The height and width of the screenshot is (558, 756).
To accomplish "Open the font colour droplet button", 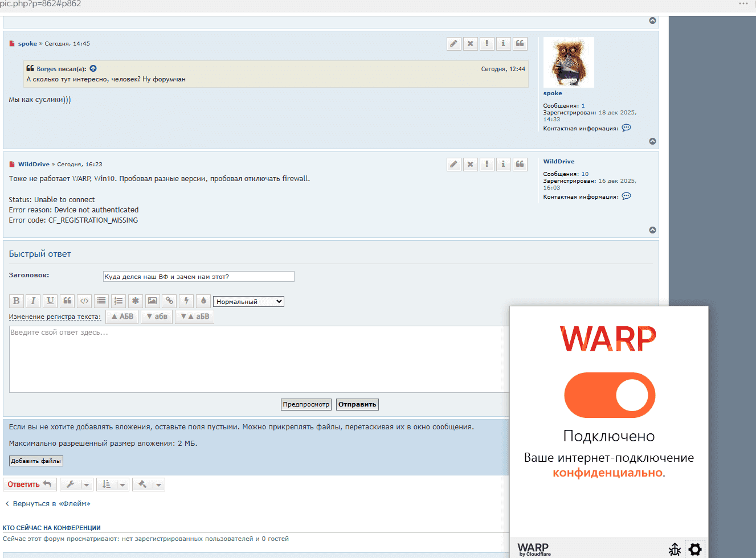I will coord(203,301).
